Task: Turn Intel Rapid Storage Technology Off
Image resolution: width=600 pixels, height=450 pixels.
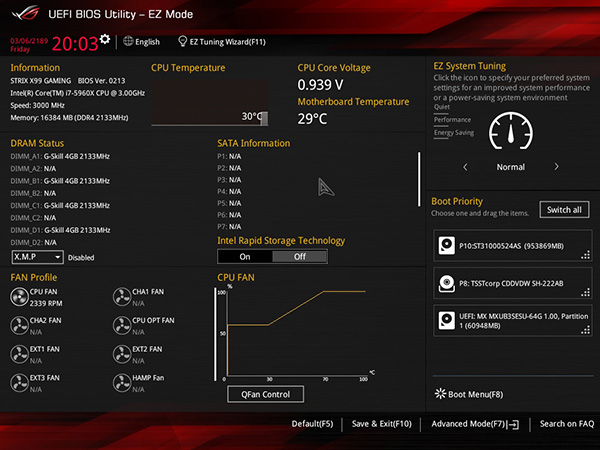Action: 300,257
